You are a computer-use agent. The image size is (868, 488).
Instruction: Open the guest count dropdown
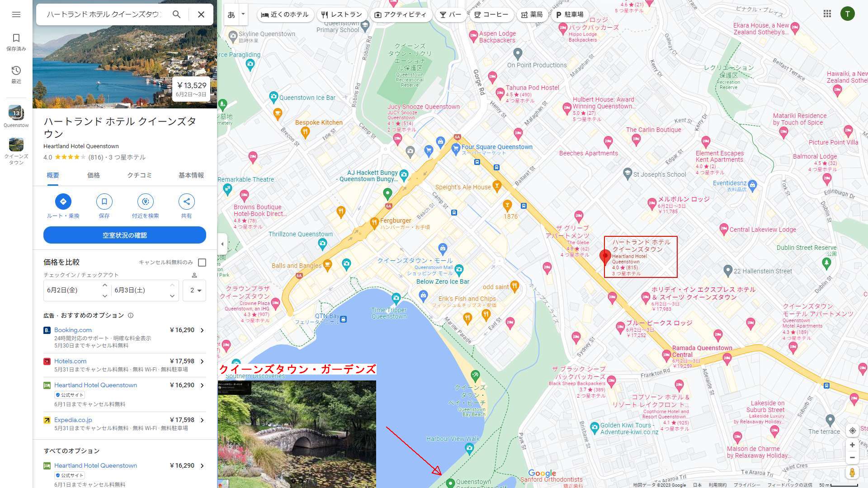coord(194,290)
